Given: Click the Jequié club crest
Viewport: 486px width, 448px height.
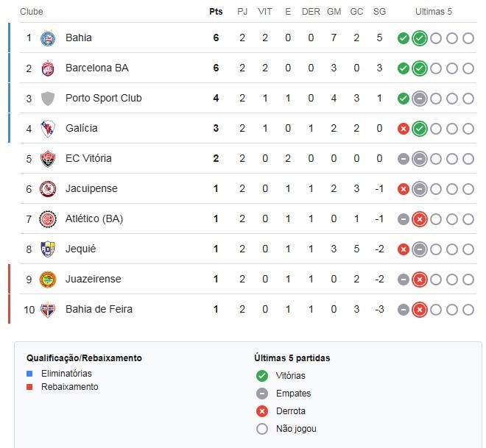Looking at the screenshot, I should (x=48, y=249).
